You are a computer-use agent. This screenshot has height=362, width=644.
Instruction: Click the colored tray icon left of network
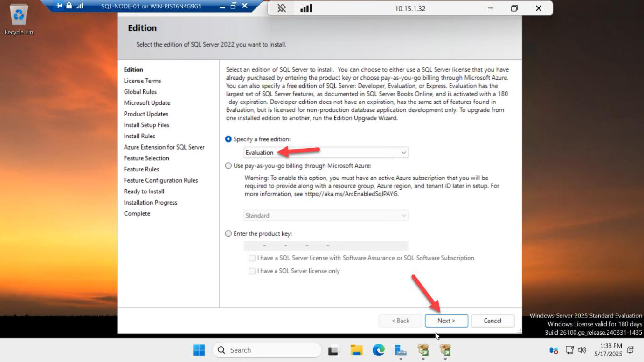(554, 350)
